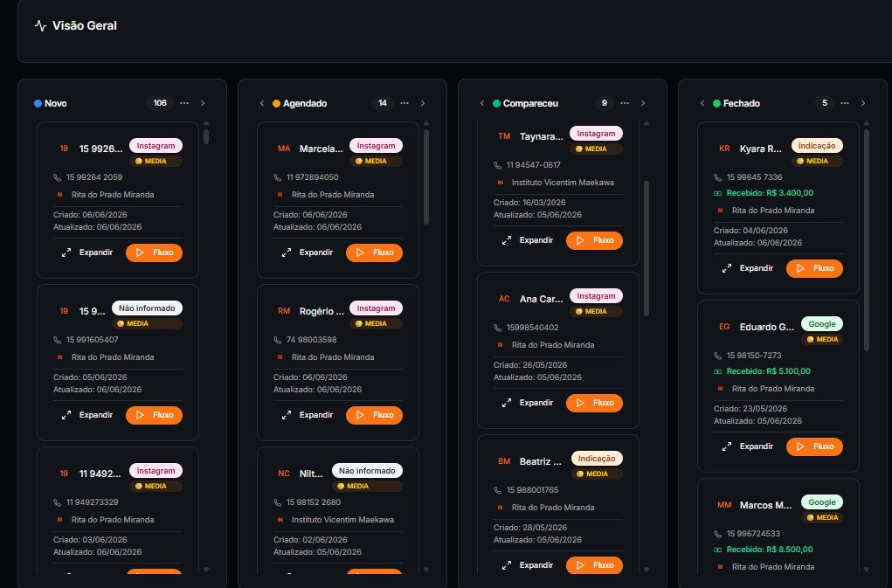Open the Compareceu column three-dot menu
Screen dimensions: 892x588
point(625,103)
